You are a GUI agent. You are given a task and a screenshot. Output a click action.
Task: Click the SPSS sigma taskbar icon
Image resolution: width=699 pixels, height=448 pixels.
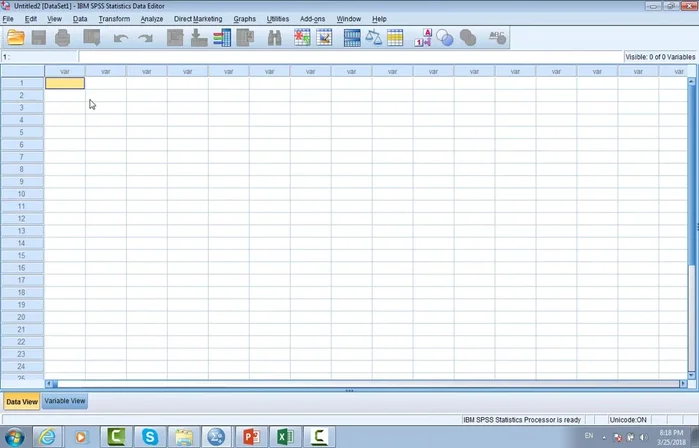[x=216, y=437]
